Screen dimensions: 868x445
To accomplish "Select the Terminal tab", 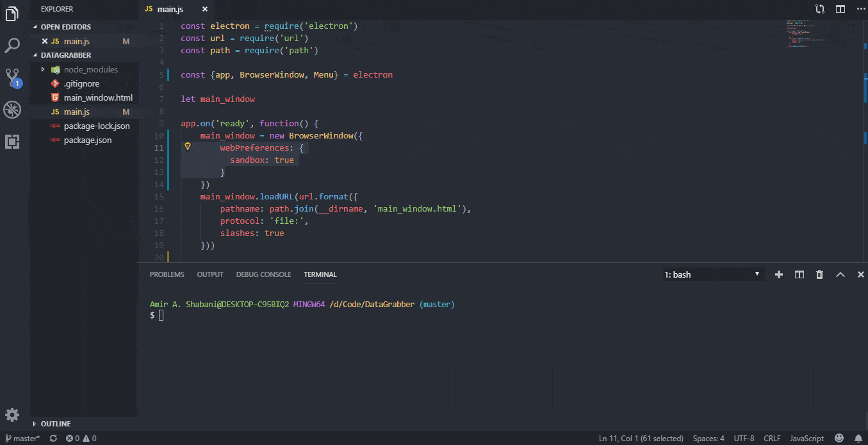I will (x=320, y=274).
